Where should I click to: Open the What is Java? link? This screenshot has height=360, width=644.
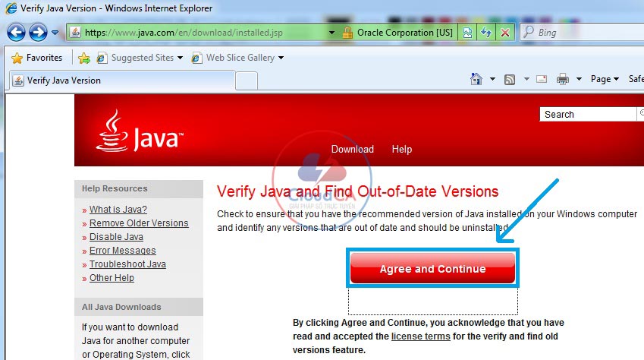pos(118,210)
